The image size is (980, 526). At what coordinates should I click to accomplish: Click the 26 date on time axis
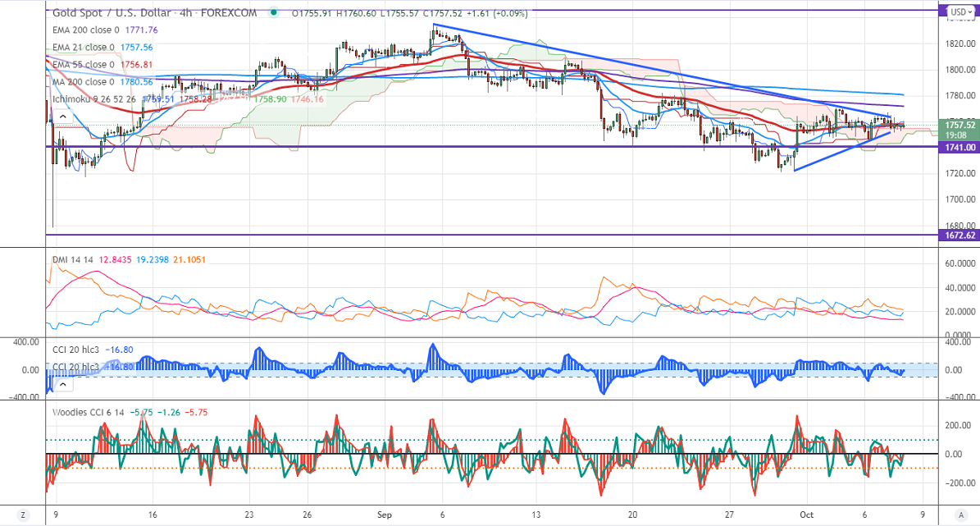click(307, 515)
